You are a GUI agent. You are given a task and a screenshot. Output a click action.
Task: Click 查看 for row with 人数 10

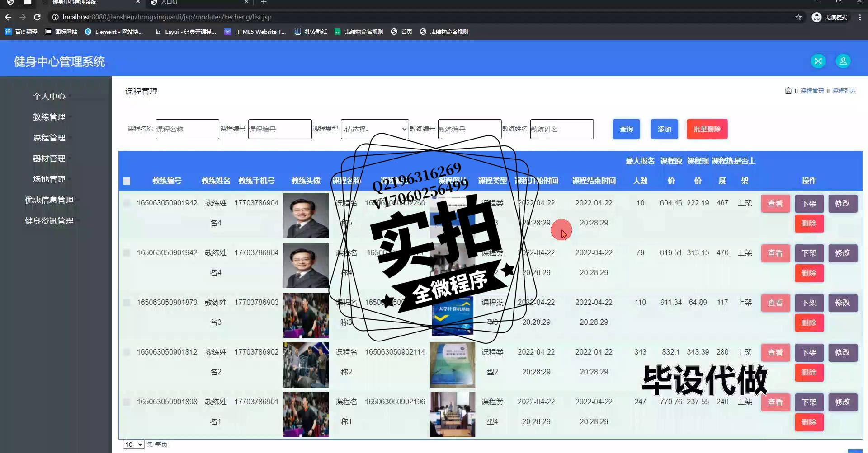click(x=775, y=204)
